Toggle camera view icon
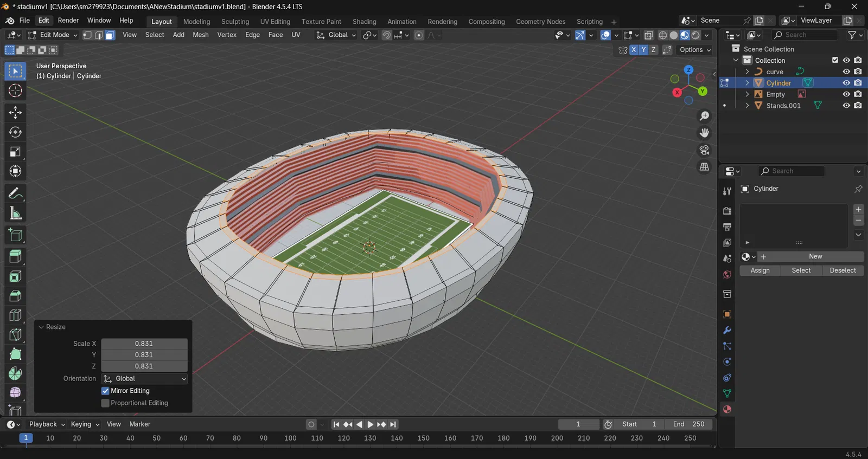The image size is (868, 459). pos(704,150)
